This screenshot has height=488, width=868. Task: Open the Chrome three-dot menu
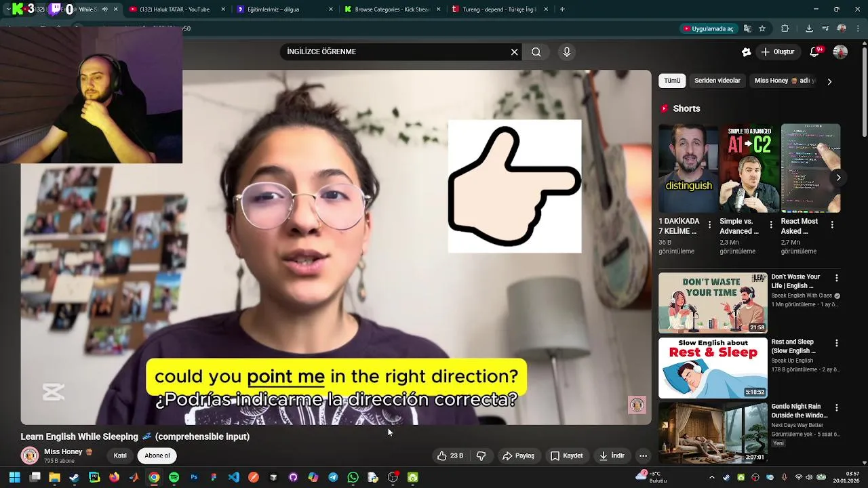pos(856,28)
